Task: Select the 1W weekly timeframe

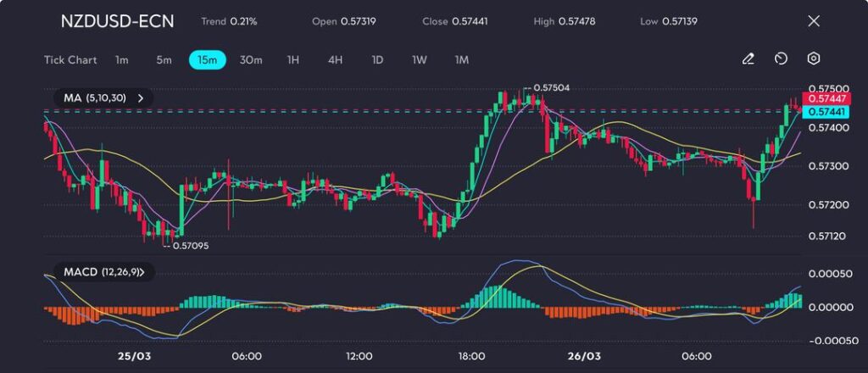Action: click(x=420, y=60)
